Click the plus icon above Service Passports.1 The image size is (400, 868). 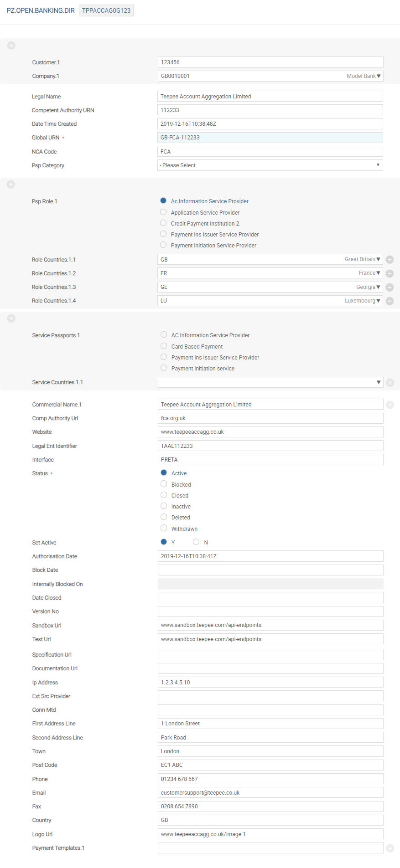click(x=11, y=318)
